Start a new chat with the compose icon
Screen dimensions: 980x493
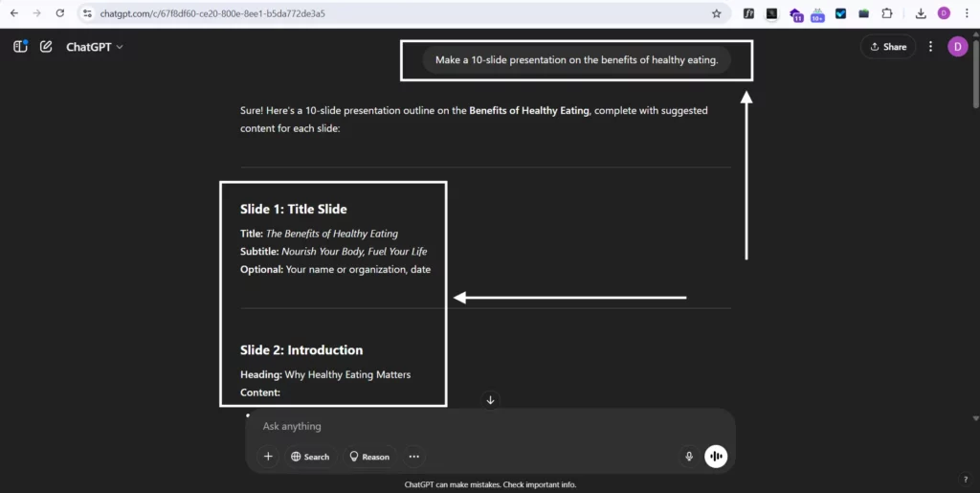click(46, 46)
